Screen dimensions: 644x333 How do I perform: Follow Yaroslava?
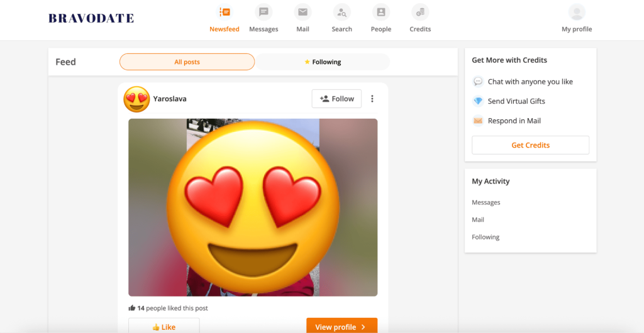point(336,99)
